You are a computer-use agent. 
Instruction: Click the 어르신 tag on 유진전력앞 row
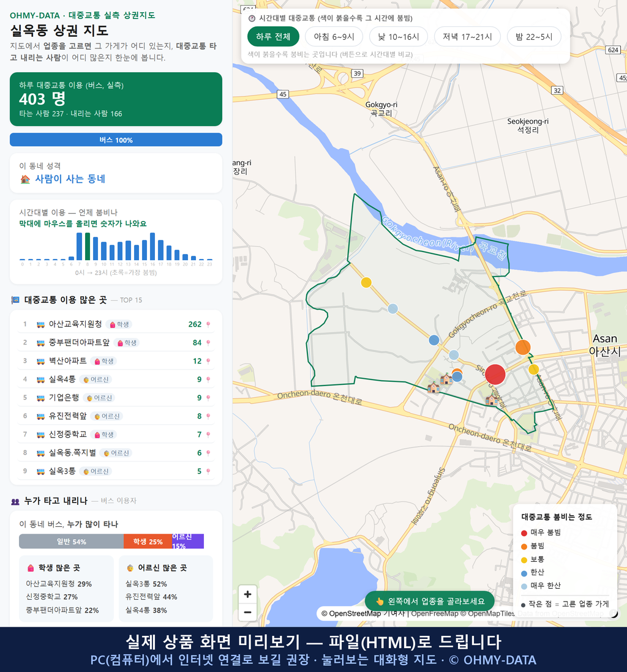pyautogui.click(x=108, y=416)
